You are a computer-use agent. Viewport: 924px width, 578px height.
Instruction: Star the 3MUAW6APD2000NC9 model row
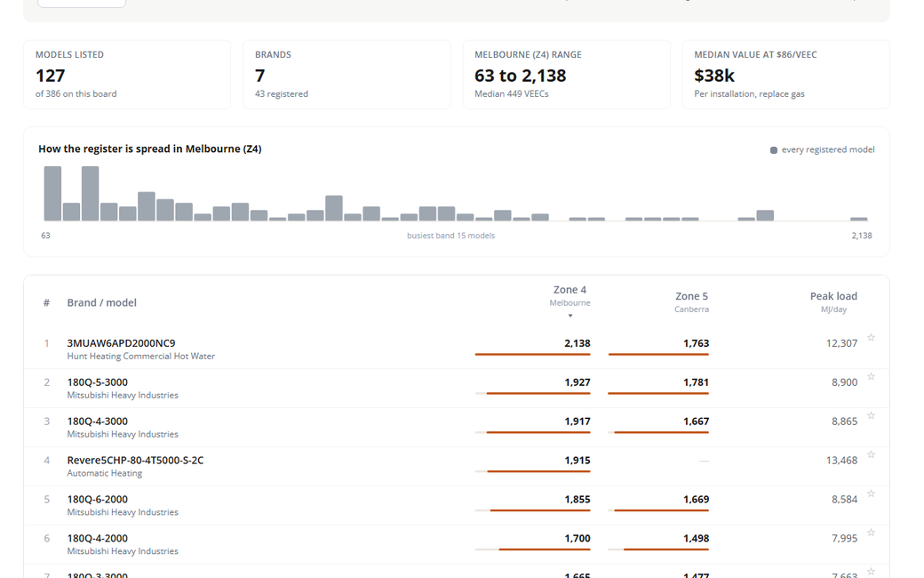pyautogui.click(x=871, y=337)
